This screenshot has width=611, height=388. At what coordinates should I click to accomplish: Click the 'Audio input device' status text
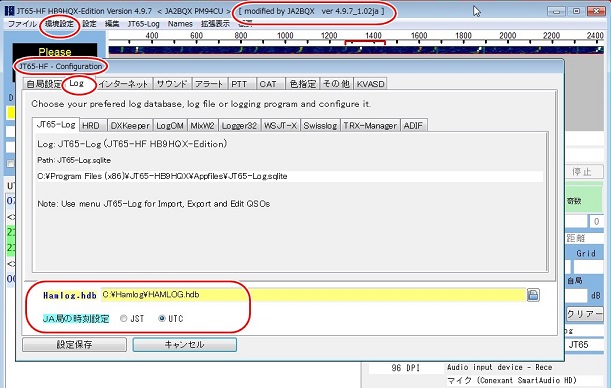[499, 367]
